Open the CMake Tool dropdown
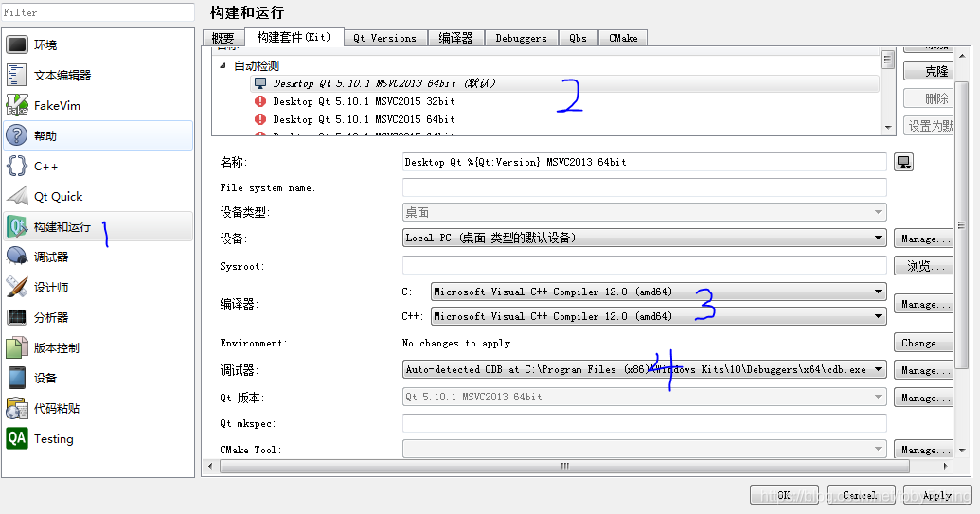Screen dimensions: 980x514 coord(645,449)
